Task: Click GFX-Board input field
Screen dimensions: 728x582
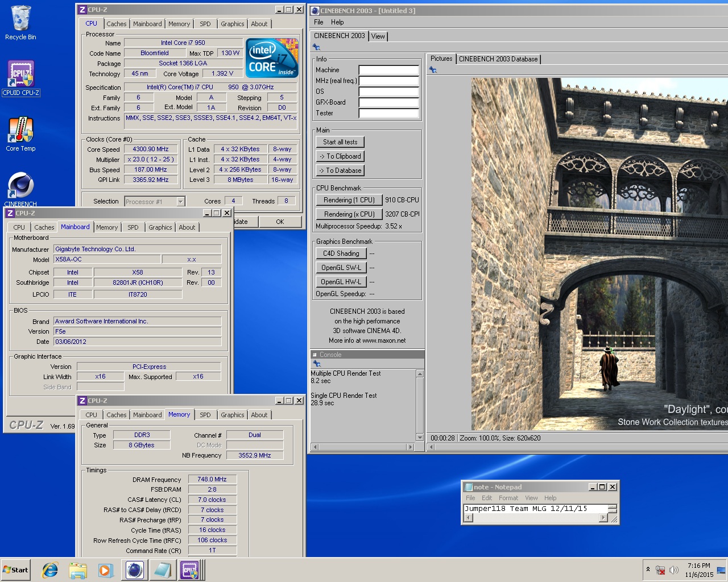Action: [389, 102]
